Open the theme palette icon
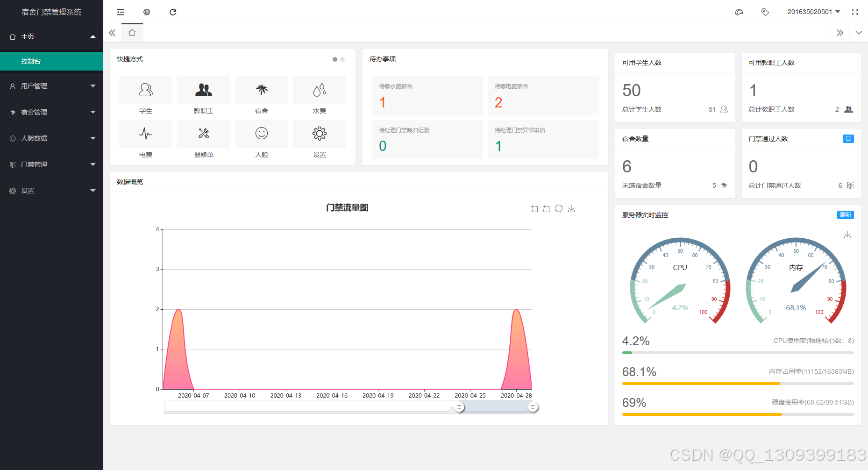This screenshot has width=868, height=470. [x=739, y=12]
